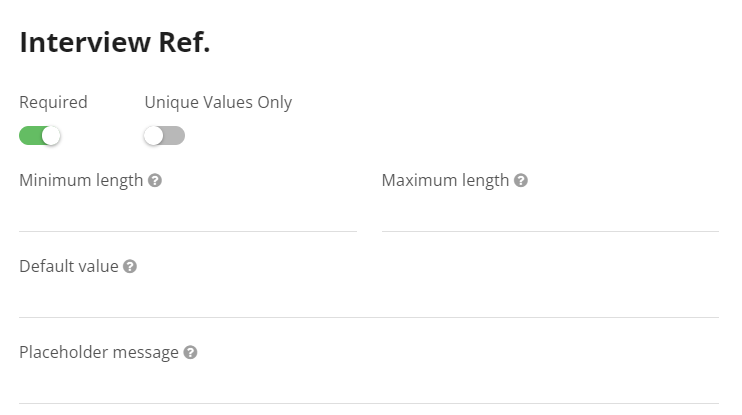The height and width of the screenshot is (415, 742).
Task: Click the Required label text
Action: coord(53,102)
